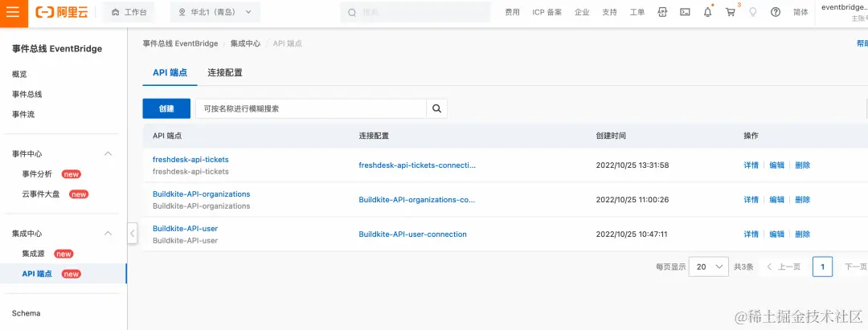Open Buildkite-API-organizations endpoint link
This screenshot has width=868, height=330.
(x=202, y=194)
